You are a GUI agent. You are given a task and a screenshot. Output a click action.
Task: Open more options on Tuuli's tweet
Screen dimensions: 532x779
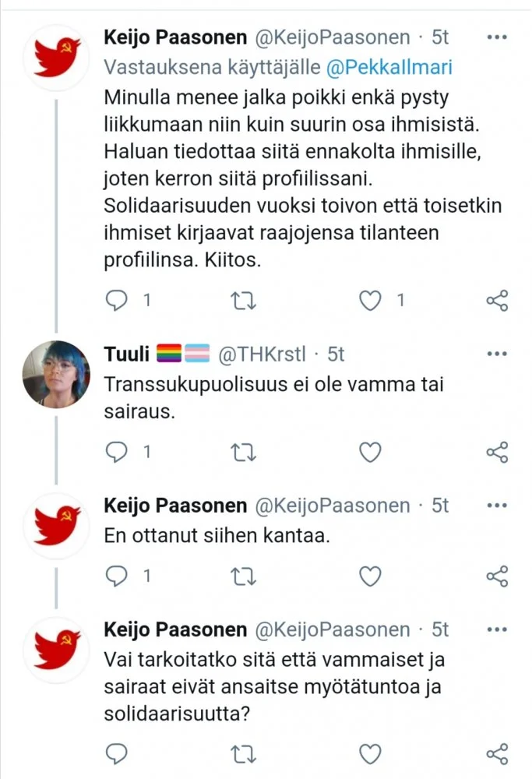(x=496, y=354)
